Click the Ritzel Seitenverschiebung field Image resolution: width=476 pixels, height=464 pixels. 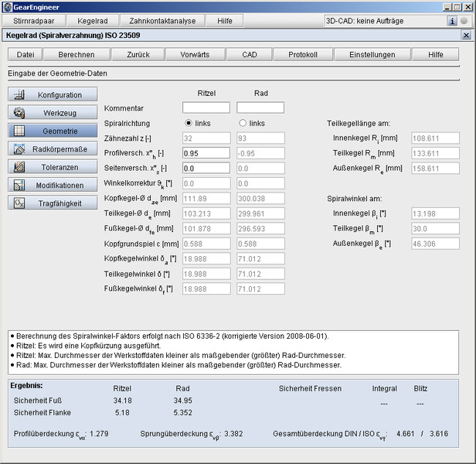point(206,168)
